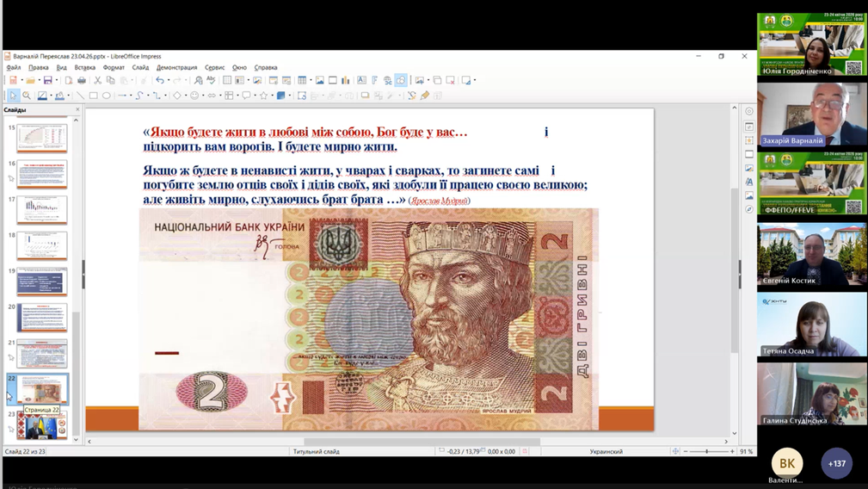Click the Undo arrow icon
This screenshot has width=868, height=489.
click(x=159, y=80)
